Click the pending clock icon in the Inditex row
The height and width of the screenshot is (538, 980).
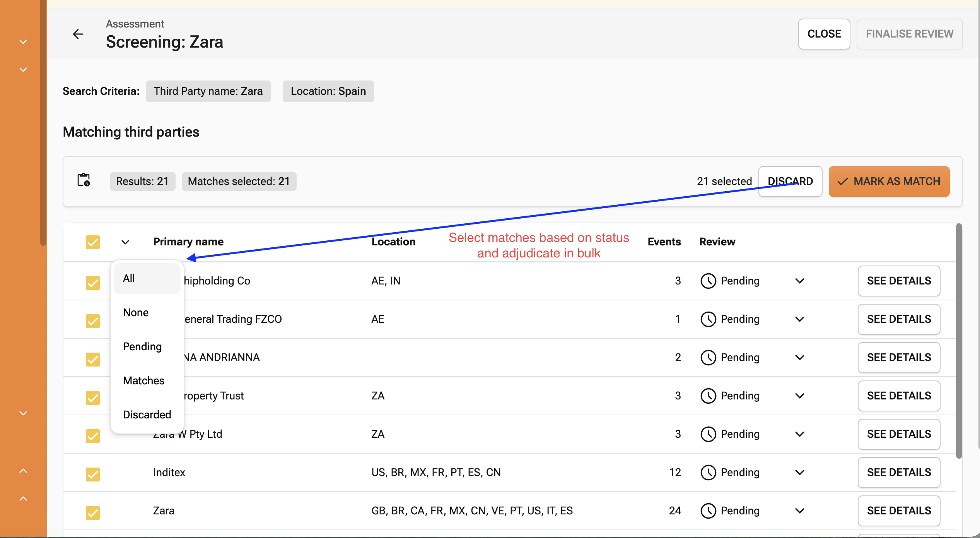tap(708, 473)
